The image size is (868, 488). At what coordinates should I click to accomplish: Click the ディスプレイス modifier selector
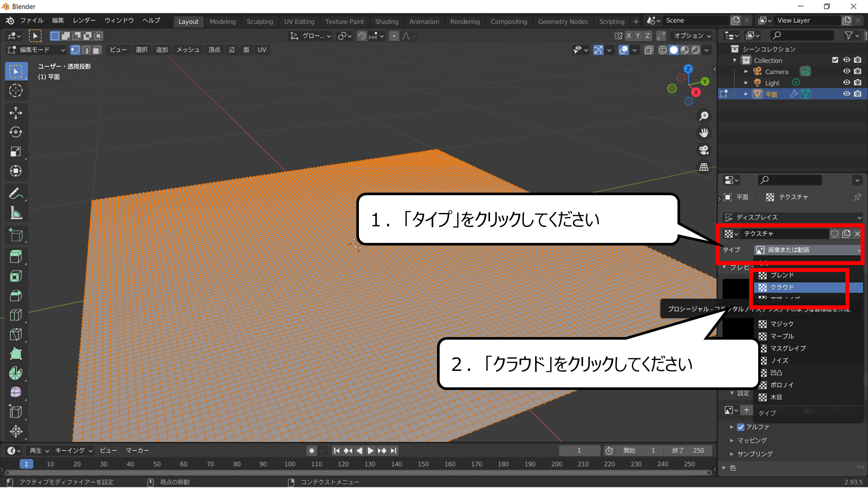click(x=792, y=217)
